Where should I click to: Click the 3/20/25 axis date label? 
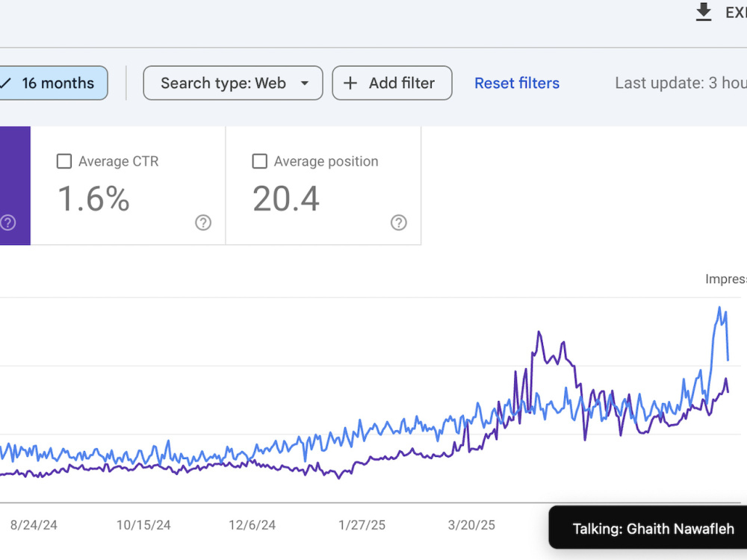(471, 525)
